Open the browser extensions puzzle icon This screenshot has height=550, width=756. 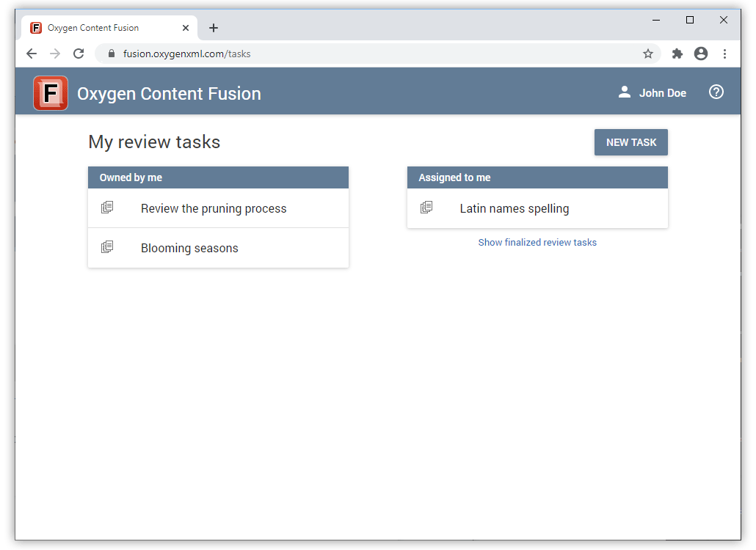pos(677,54)
